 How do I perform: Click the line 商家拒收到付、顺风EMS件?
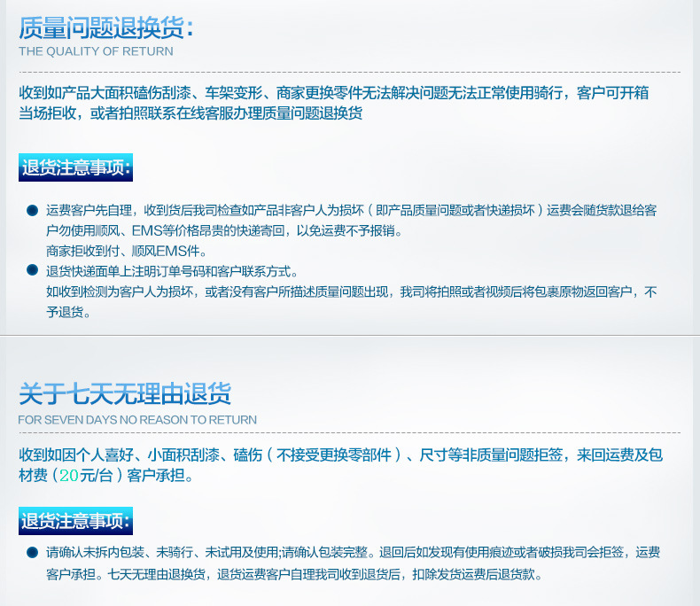click(127, 251)
